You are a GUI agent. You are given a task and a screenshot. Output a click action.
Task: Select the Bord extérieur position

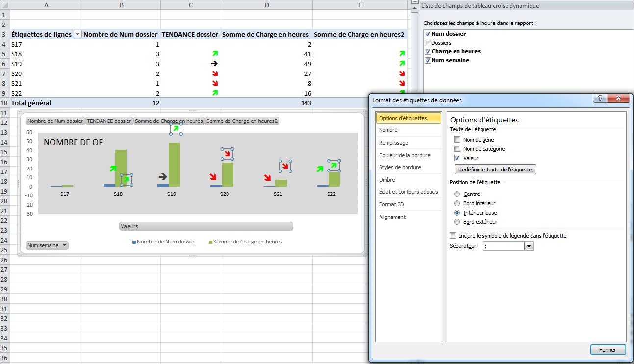457,222
